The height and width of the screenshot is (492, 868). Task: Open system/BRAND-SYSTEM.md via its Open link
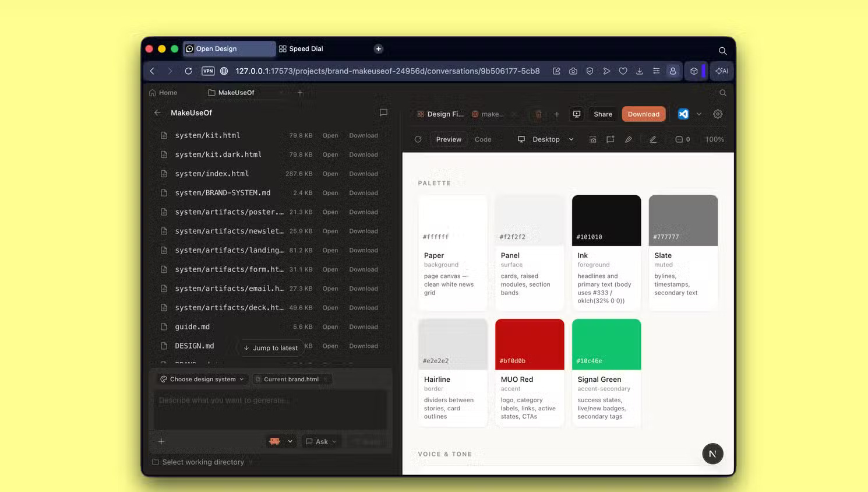330,193
